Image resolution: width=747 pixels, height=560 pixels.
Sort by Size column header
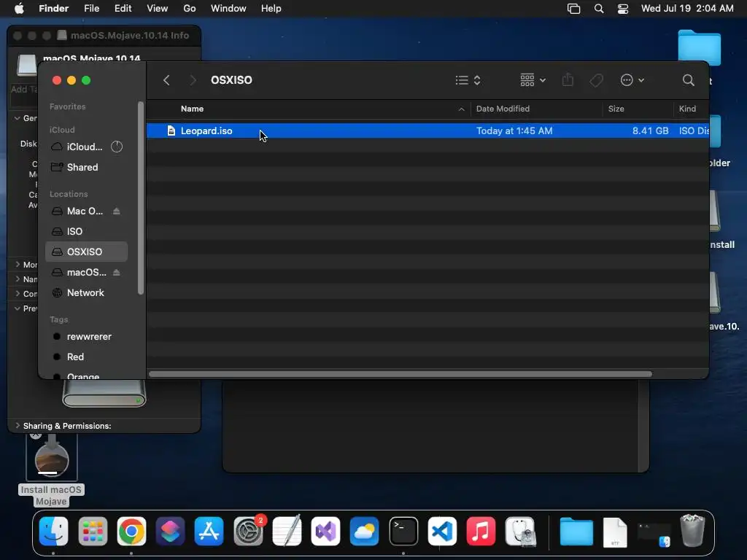click(x=638, y=109)
